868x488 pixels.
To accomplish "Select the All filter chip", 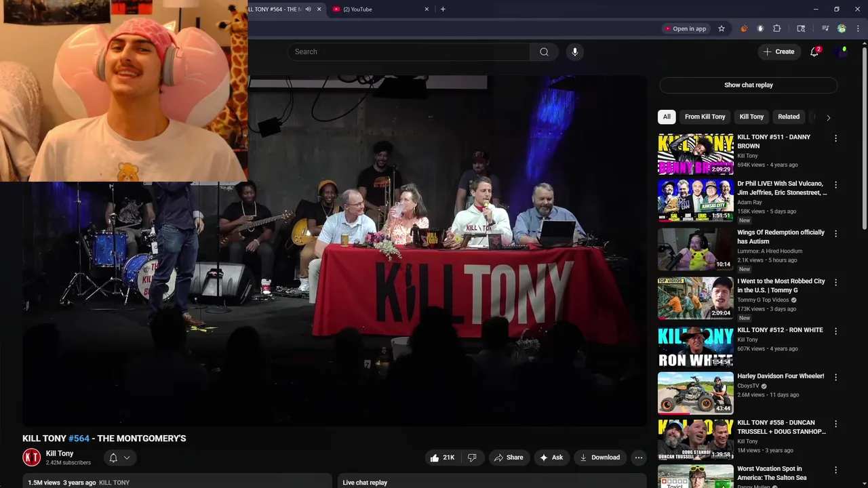I will coord(667,117).
